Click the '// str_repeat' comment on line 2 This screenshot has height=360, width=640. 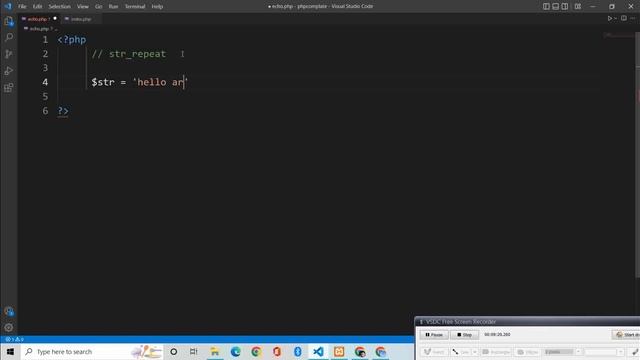[129, 54]
